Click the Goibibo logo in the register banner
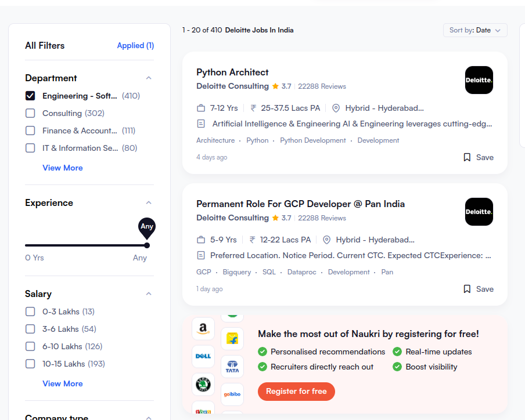 [232, 394]
